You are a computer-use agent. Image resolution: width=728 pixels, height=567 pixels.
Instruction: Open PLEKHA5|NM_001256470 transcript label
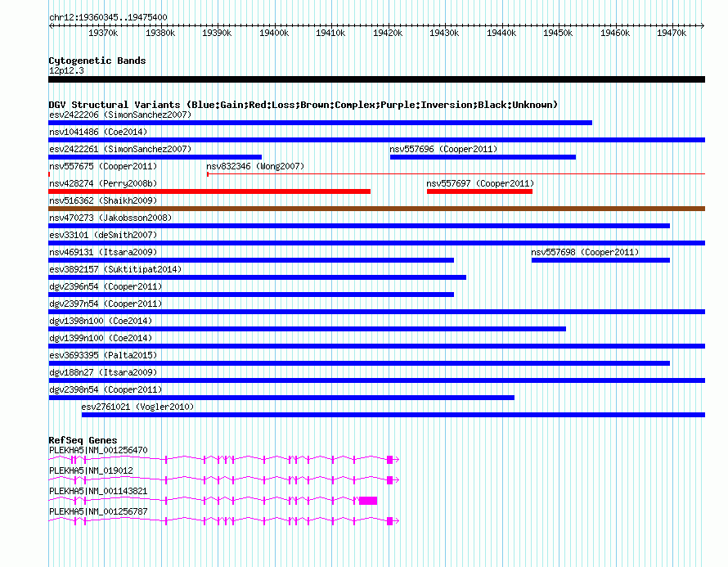point(98,451)
